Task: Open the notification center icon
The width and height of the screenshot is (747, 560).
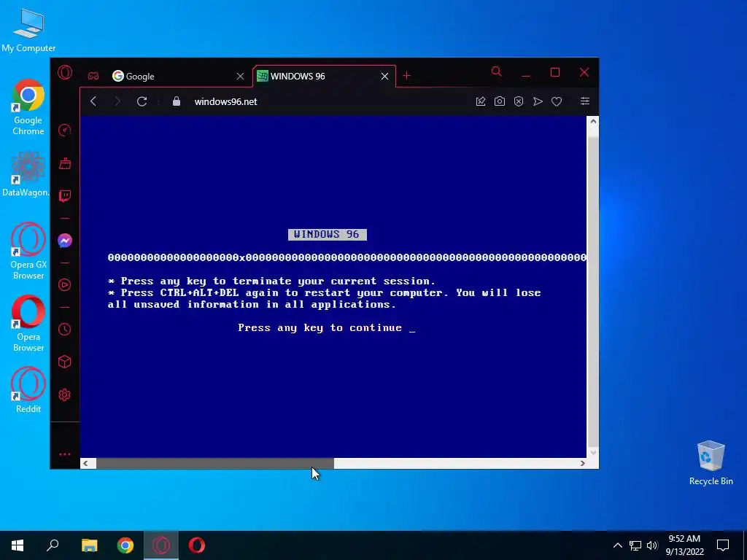Action: 723,545
